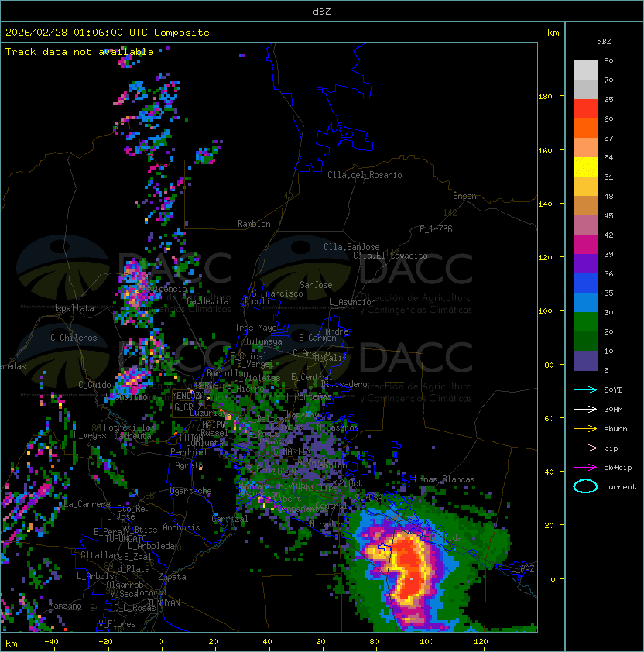Click the 'Zapata' map label
The image size is (644, 652).
pyautogui.click(x=172, y=577)
